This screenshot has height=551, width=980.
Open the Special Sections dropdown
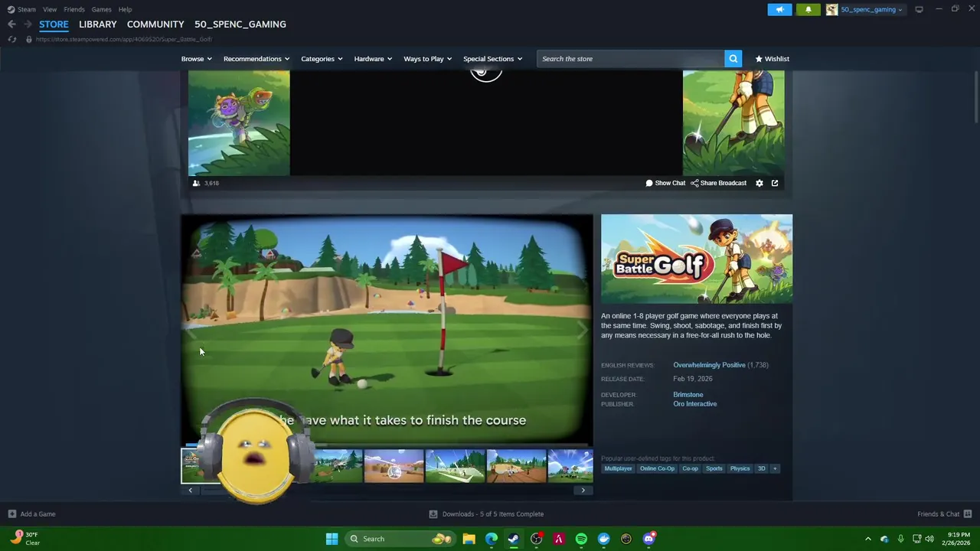(492, 59)
